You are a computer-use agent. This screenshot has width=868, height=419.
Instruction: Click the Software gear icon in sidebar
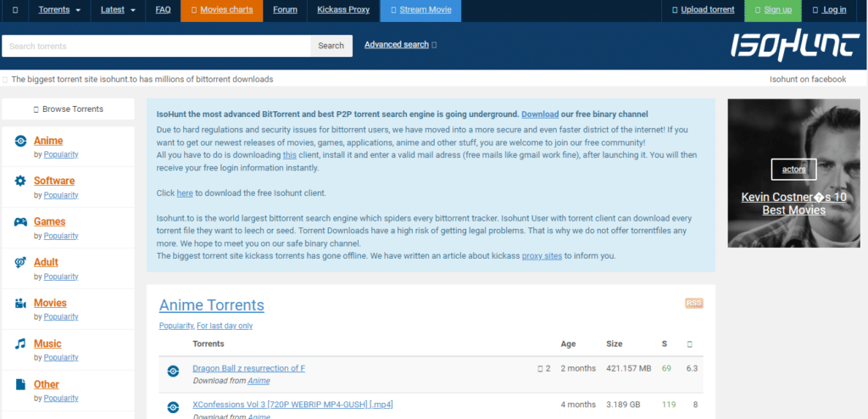point(20,181)
